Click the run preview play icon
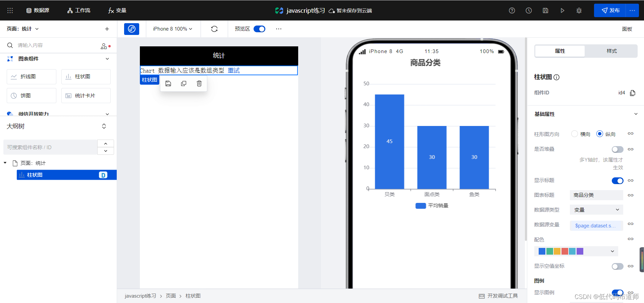The height and width of the screenshot is (303, 644). point(562,10)
